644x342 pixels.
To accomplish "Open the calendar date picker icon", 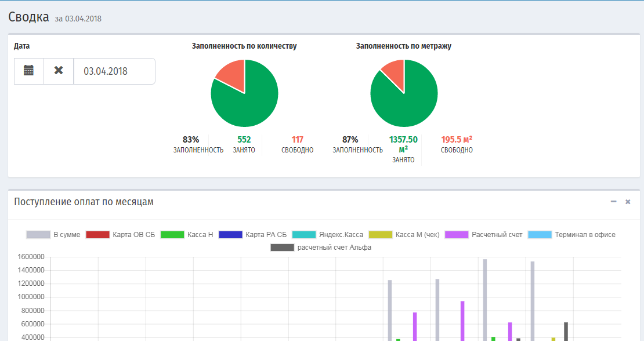I will coord(29,71).
